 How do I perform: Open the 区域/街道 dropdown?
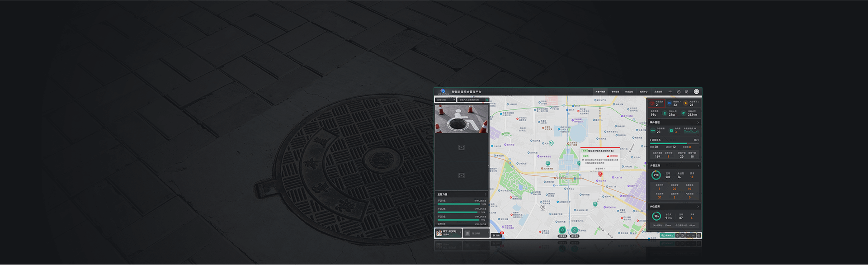click(446, 100)
